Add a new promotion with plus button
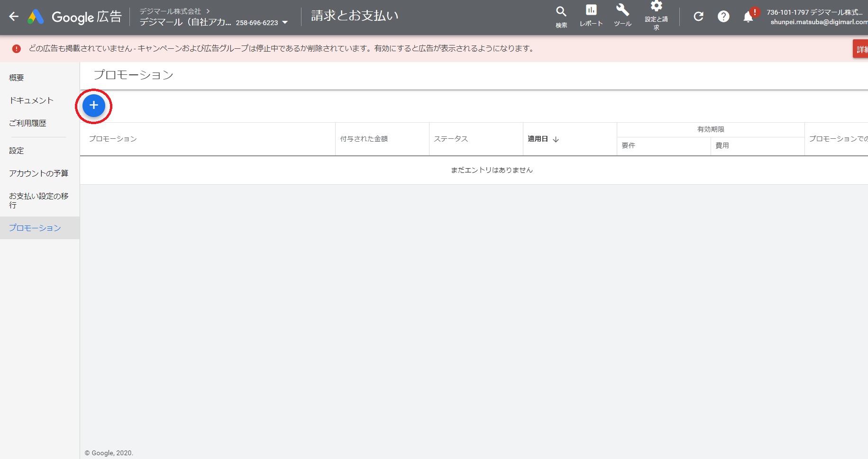Screen dimensions: 868x459 [94, 106]
